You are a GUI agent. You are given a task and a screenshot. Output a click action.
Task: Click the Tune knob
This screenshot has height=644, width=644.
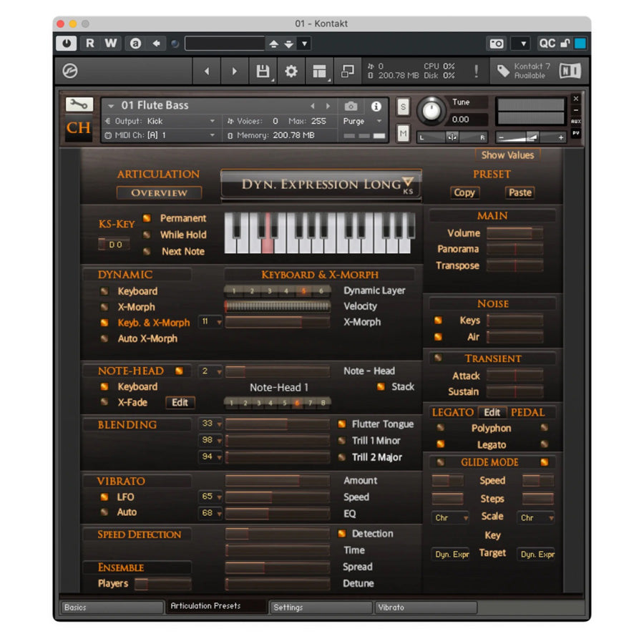coord(431,111)
